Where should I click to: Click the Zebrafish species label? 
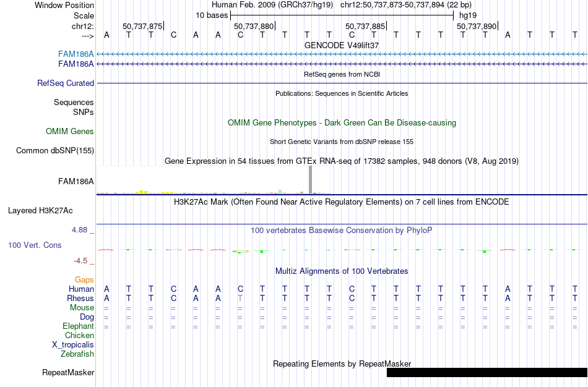point(77,354)
